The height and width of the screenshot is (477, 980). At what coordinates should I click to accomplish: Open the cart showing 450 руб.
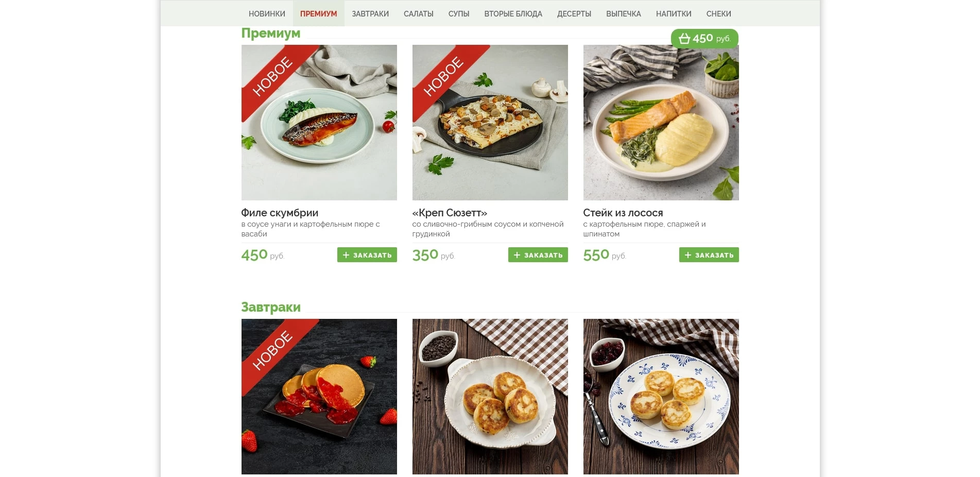(x=704, y=39)
